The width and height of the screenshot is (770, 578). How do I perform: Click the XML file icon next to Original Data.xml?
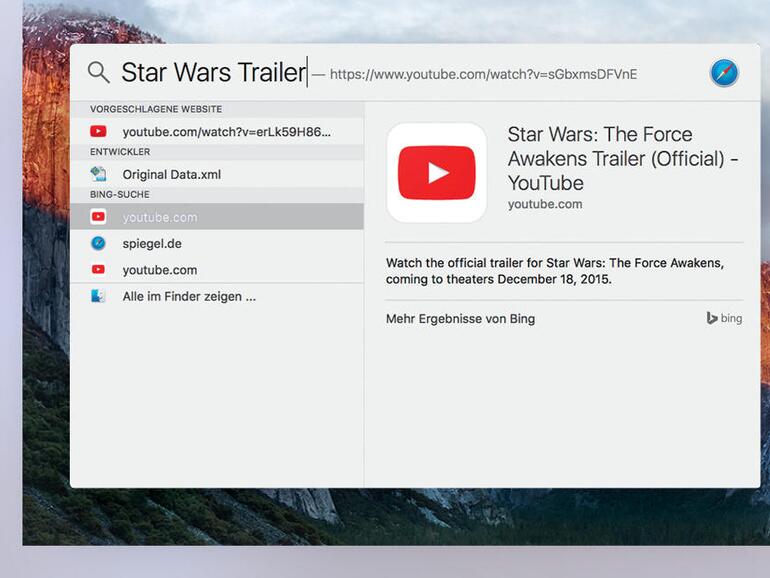click(98, 174)
